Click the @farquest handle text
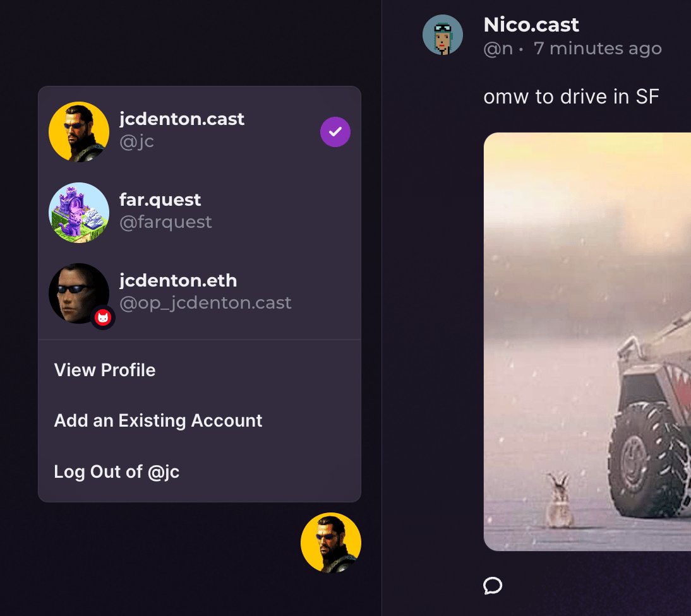 pyautogui.click(x=165, y=222)
